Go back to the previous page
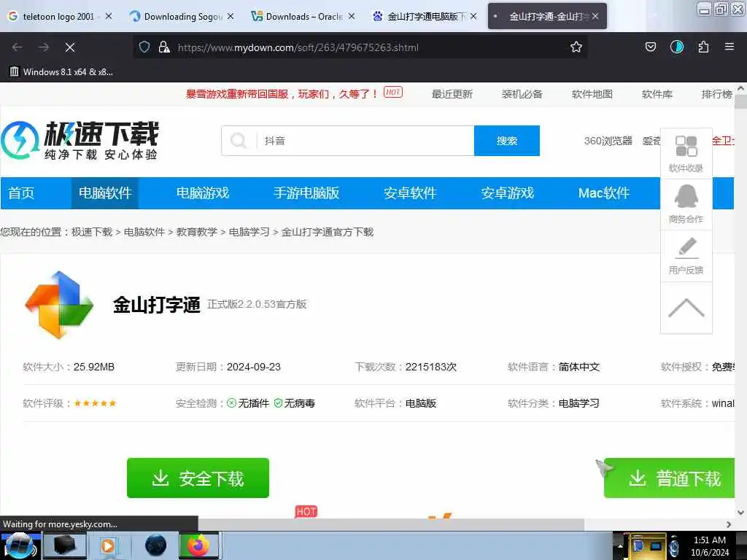Viewport: 747px width, 560px height. pos(18,47)
